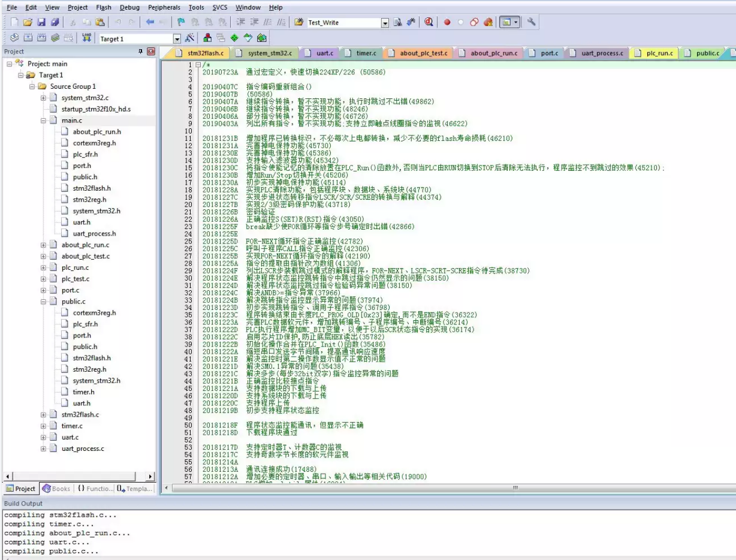Open the Books panel tab

pyautogui.click(x=56, y=489)
